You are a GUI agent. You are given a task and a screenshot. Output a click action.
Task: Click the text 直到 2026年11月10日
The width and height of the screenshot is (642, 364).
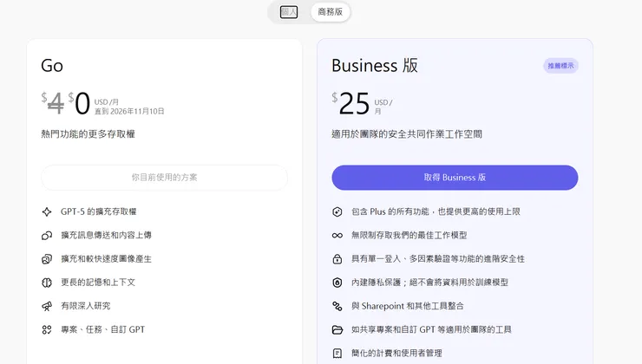pyautogui.click(x=129, y=111)
